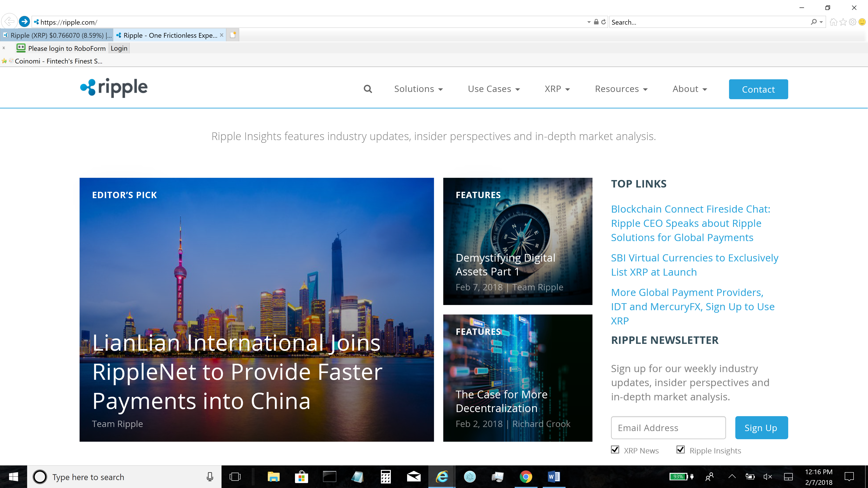Open Favorites with the star icon
Screen dimensions: 868x488
(843, 22)
